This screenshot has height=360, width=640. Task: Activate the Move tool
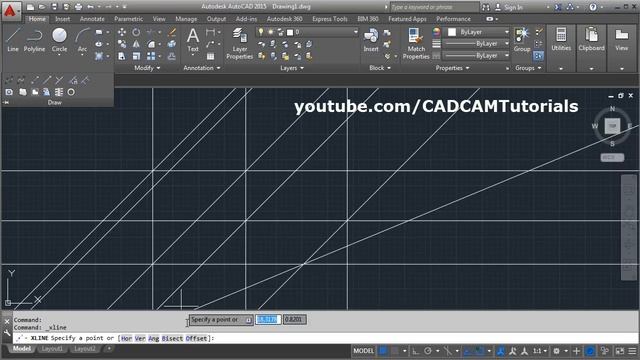pos(122,32)
